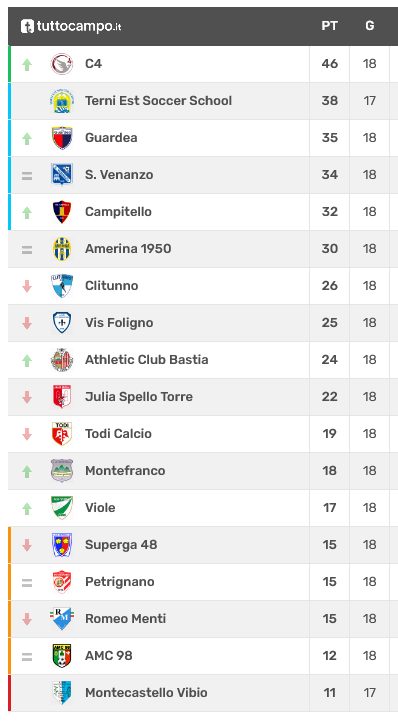This screenshot has width=398, height=722.
Task: Open Montecastello Vibio team page
Action: [x=146, y=693]
